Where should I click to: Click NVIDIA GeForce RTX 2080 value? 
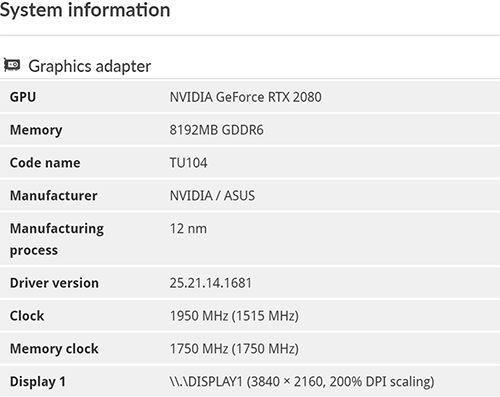tap(246, 97)
